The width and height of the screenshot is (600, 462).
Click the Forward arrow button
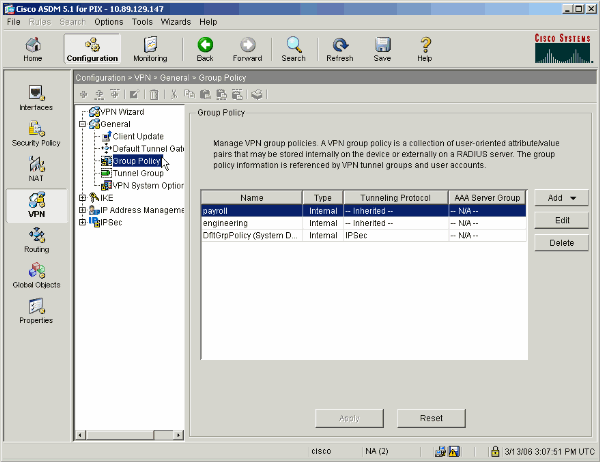tap(248, 49)
